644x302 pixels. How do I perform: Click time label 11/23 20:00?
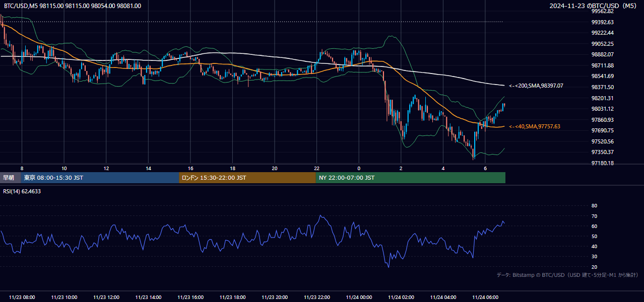(x=275, y=297)
